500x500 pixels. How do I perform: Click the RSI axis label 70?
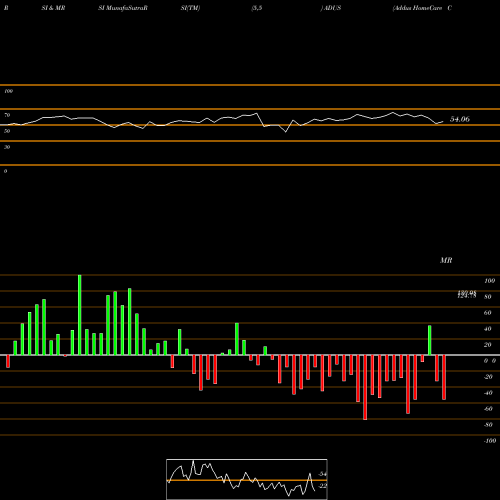(7, 115)
